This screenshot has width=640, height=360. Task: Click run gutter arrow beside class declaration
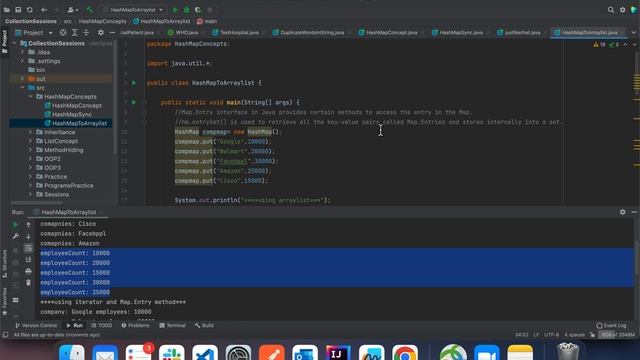coord(133,83)
